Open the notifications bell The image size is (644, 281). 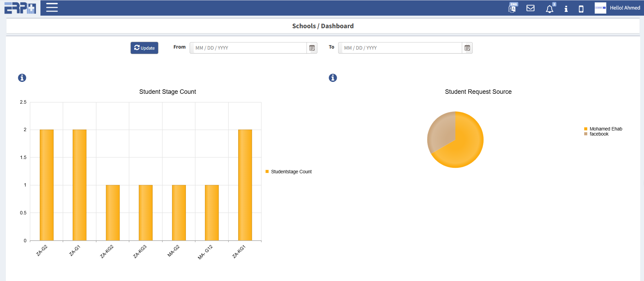tap(549, 9)
